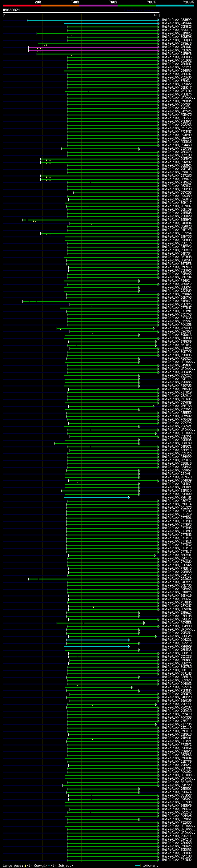Select the UniRef100_Q8L8W7 label
Viewport: 197px width, 868px height.
tap(176, 47)
